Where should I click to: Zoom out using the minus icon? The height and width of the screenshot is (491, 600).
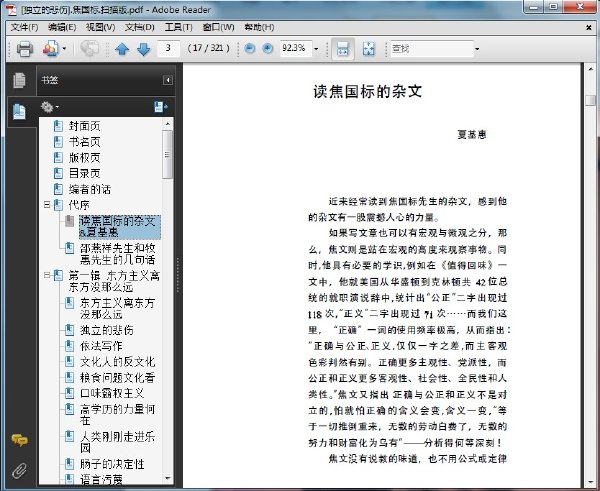249,48
